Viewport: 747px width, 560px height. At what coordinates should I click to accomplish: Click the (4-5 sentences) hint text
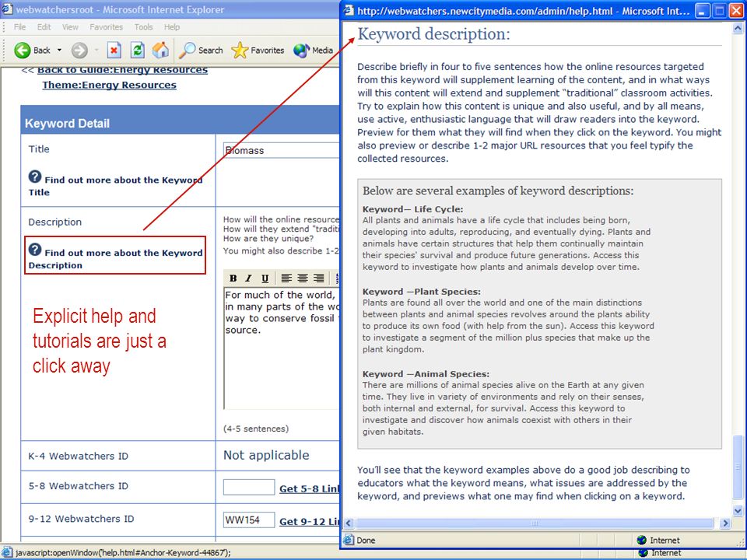point(256,429)
